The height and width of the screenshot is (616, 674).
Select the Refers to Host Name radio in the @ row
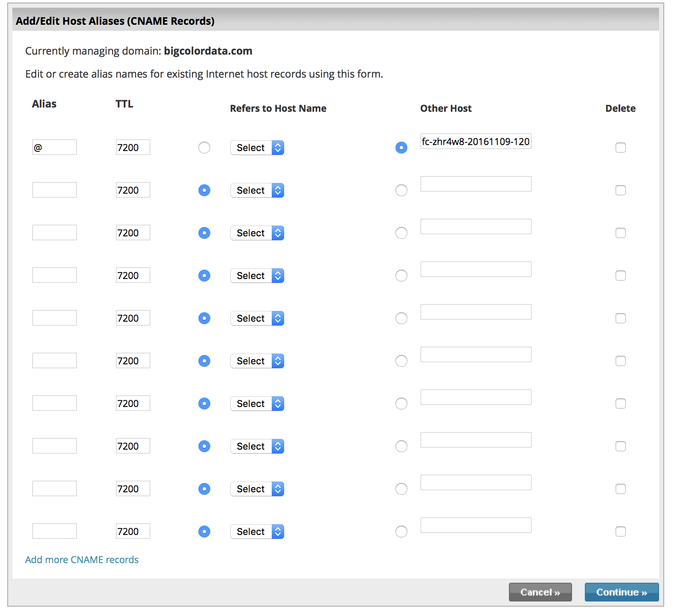204,148
